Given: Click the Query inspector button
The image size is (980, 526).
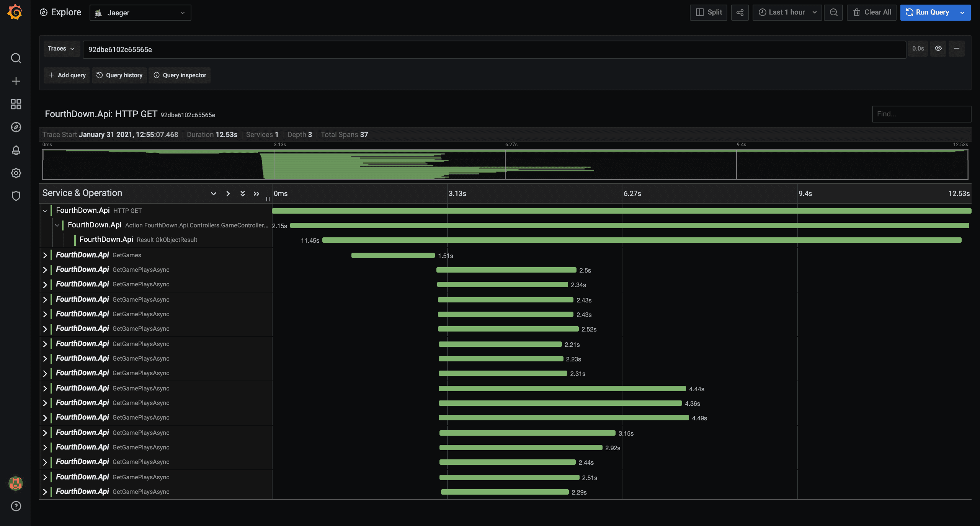Looking at the screenshot, I should [x=180, y=75].
